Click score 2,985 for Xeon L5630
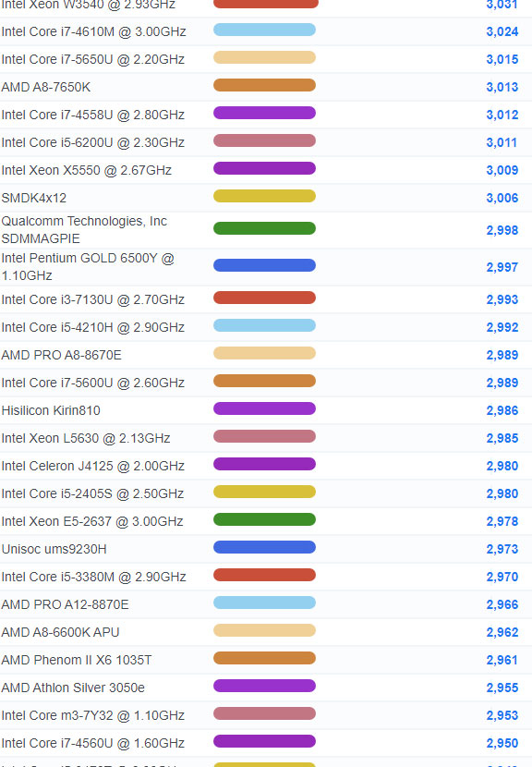 tap(502, 438)
